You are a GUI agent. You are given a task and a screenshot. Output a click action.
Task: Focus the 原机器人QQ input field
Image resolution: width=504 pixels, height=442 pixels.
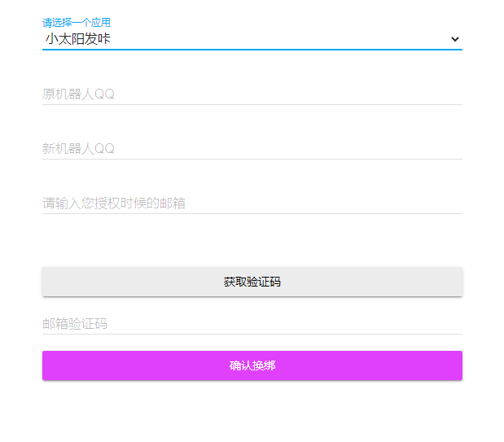pos(252,94)
